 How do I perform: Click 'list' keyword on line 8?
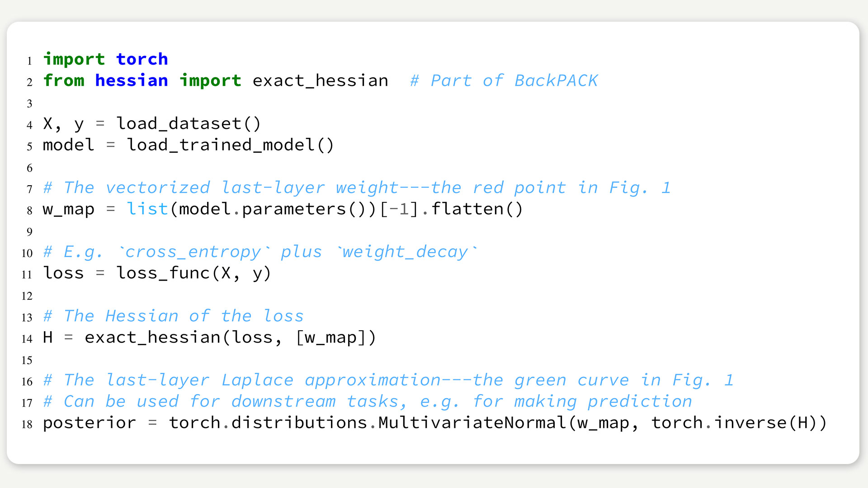[x=147, y=209]
